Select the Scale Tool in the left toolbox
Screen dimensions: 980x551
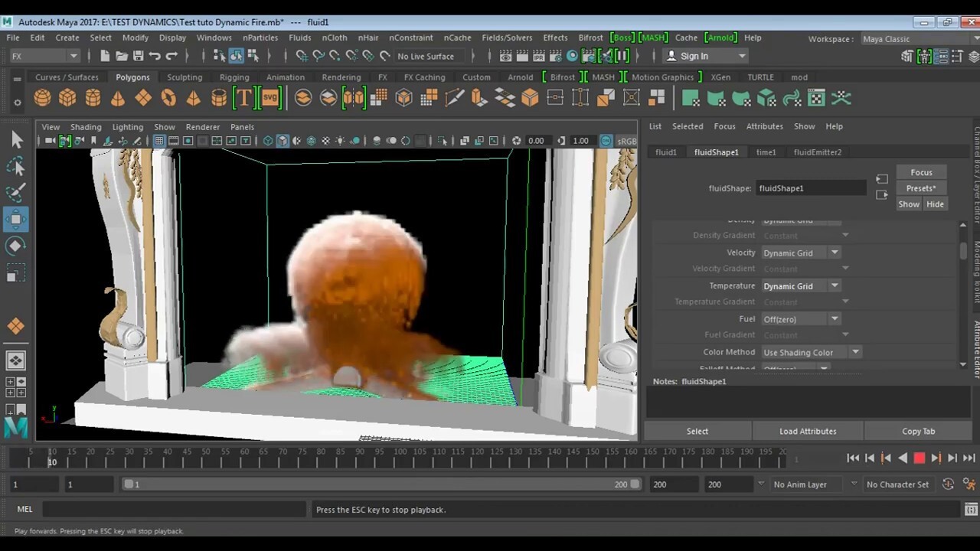tap(17, 272)
